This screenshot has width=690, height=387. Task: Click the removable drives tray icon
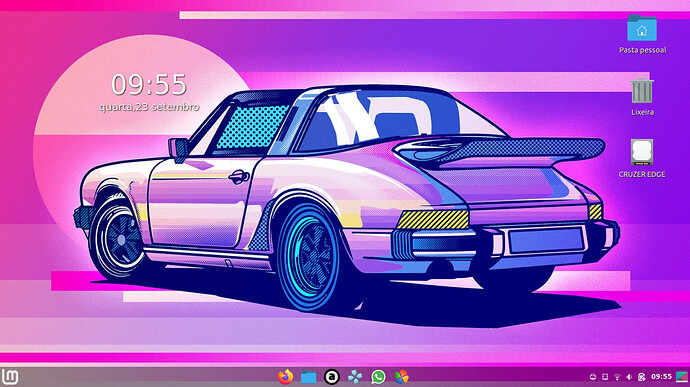[x=593, y=377]
